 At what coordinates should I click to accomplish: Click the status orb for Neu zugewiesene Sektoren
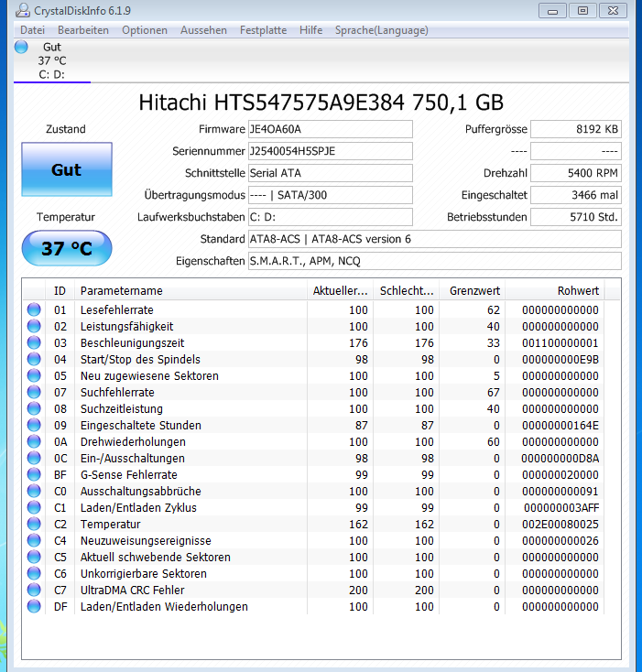click(34, 375)
